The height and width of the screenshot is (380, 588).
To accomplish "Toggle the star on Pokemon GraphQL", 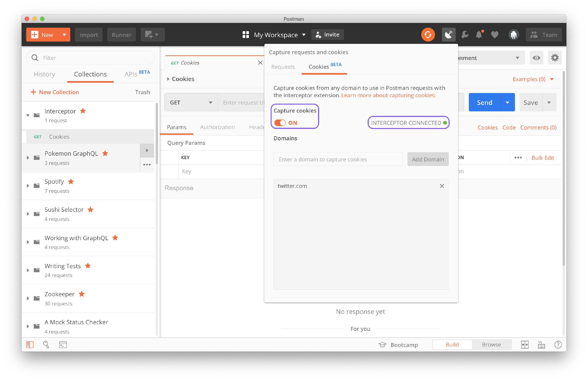I will pyautogui.click(x=105, y=153).
